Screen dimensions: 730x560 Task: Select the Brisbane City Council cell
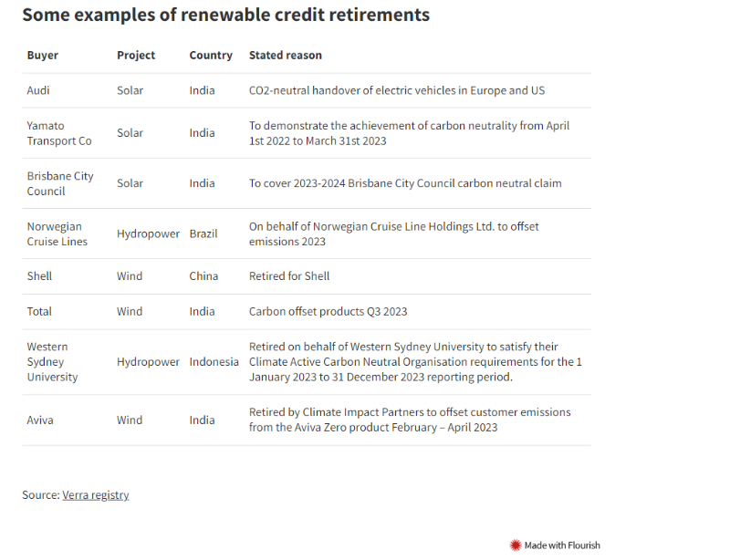pyautogui.click(x=60, y=183)
